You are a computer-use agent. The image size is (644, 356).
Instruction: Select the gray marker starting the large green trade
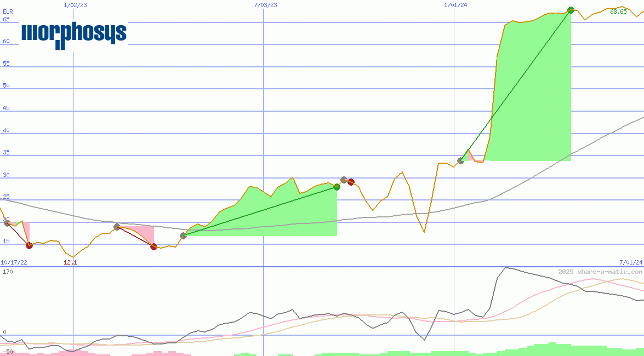click(460, 160)
